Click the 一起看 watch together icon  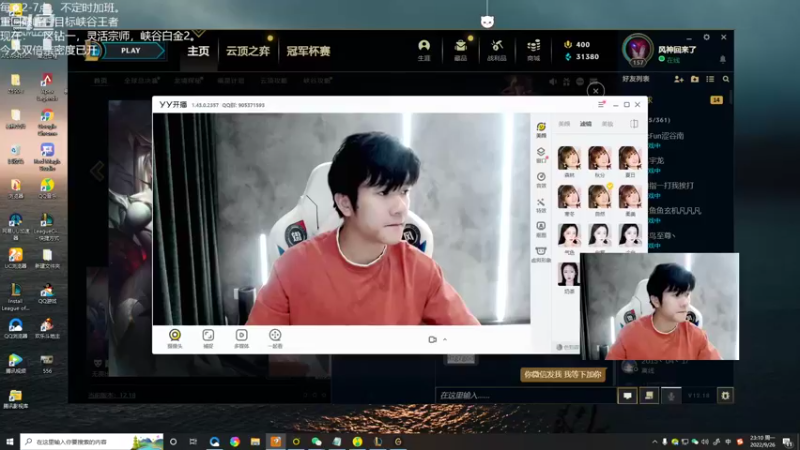(275, 338)
